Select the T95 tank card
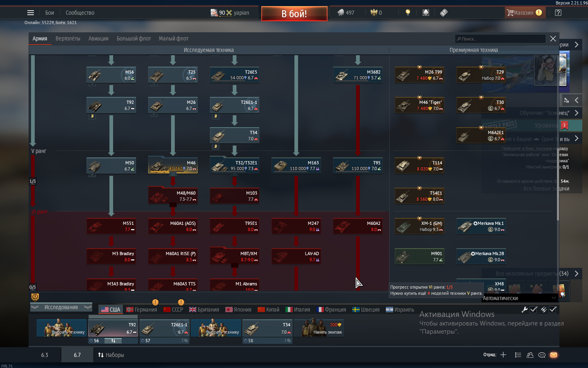This screenshot has width=588, height=368. pos(358,166)
